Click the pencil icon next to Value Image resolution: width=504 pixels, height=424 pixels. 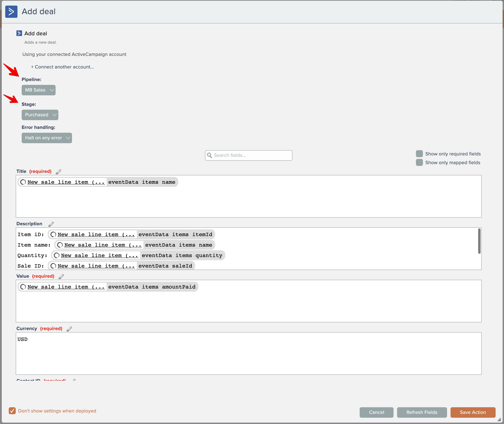[x=61, y=276]
